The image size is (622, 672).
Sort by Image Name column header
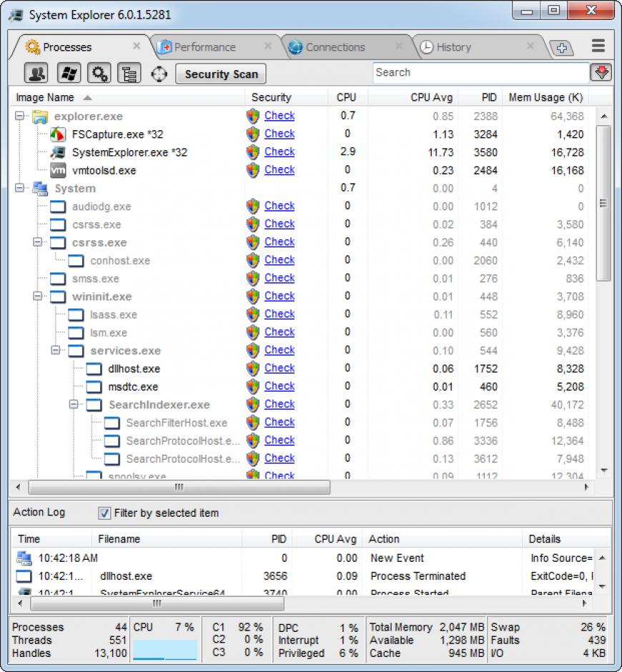coord(127,98)
